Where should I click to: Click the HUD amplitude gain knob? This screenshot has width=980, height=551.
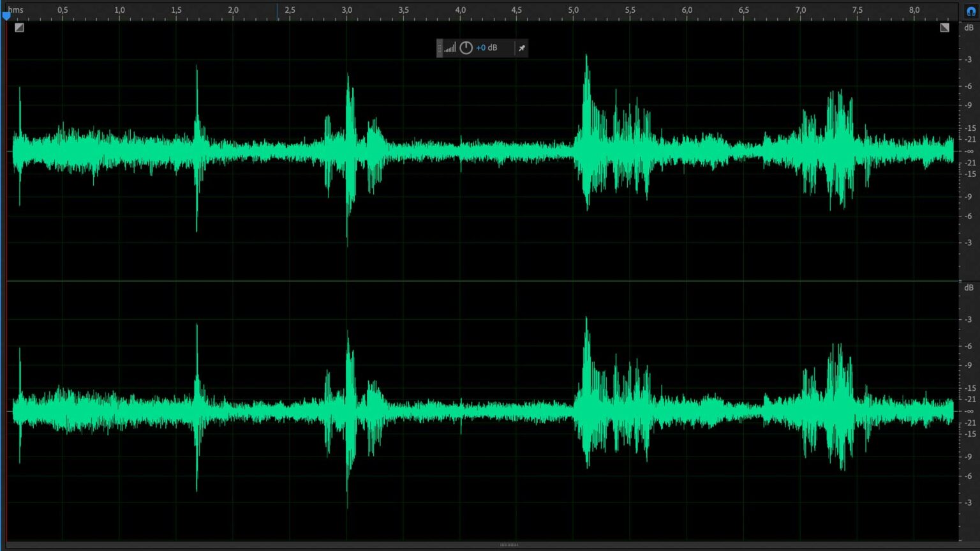tap(466, 48)
